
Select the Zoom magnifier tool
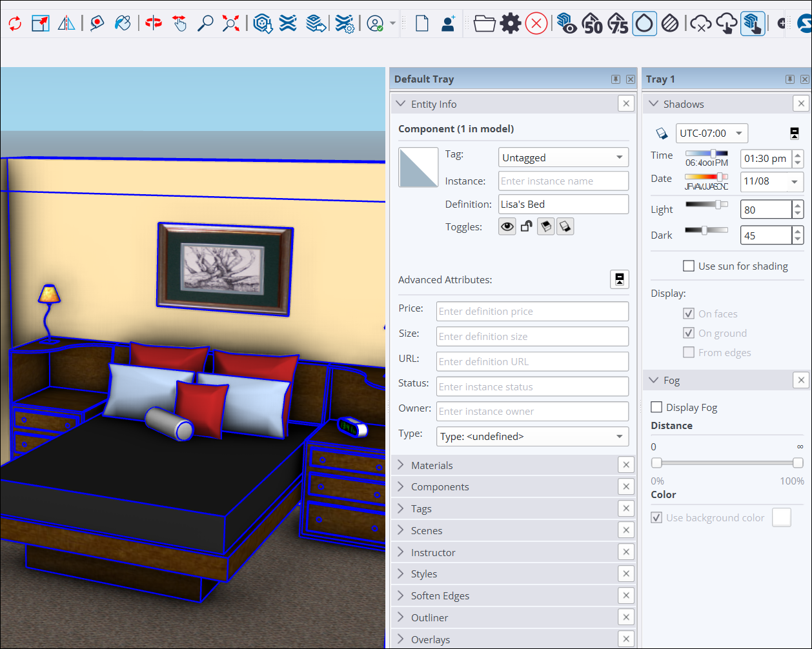coord(205,24)
